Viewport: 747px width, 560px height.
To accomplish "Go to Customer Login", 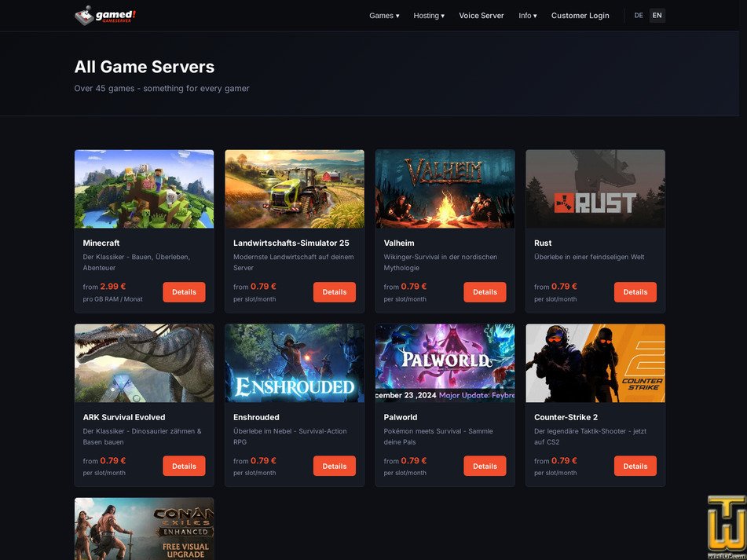I will [x=580, y=16].
